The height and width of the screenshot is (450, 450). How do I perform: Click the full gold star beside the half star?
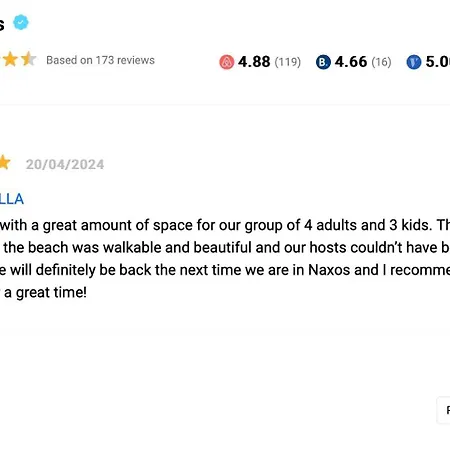pos(10,59)
